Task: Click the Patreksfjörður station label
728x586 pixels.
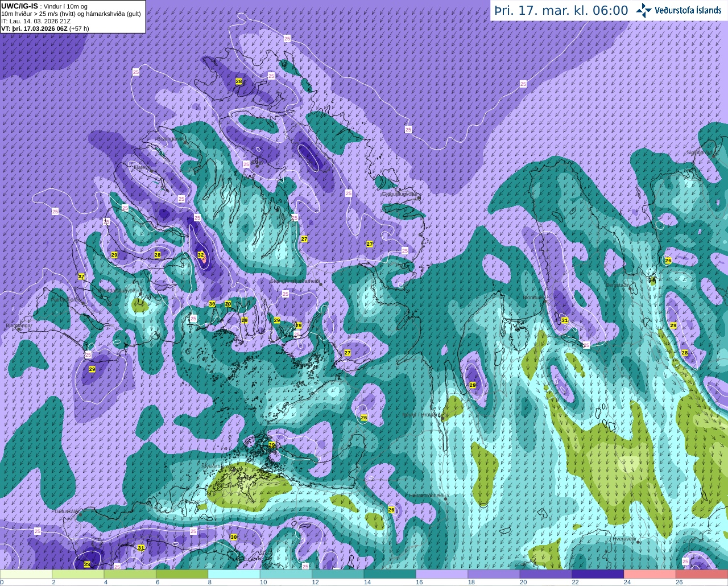Action: pos(67,299)
